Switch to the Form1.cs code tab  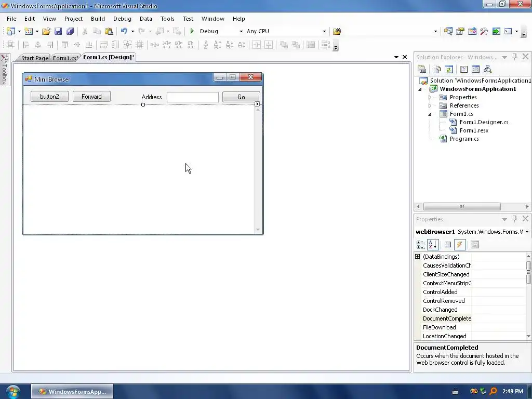click(65, 58)
